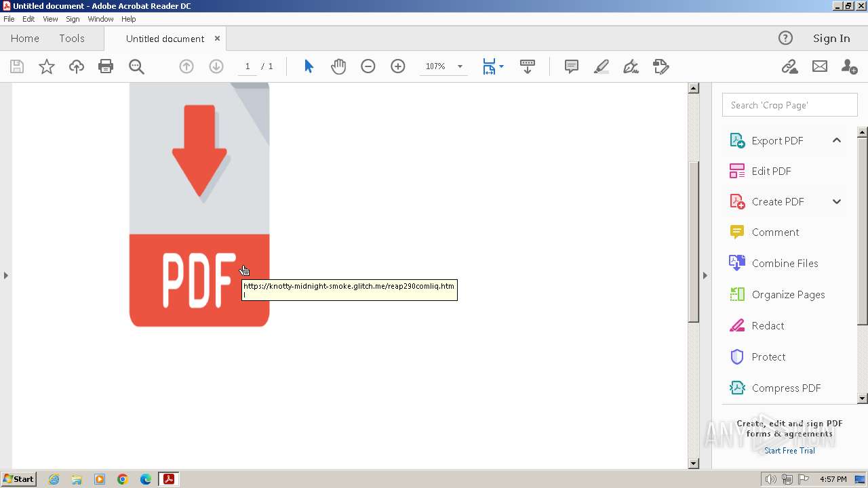Open the help question mark
The width and height of the screenshot is (868, 488).
(785, 38)
